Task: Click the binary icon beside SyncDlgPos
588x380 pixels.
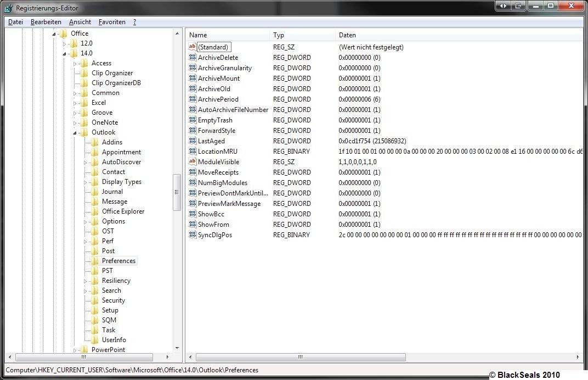Action: [192, 235]
